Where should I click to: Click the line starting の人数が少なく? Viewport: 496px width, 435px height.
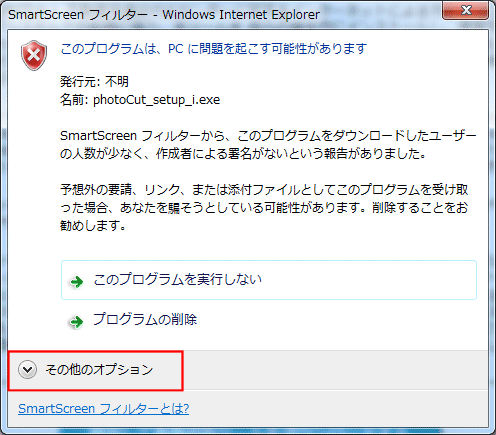[243, 154]
